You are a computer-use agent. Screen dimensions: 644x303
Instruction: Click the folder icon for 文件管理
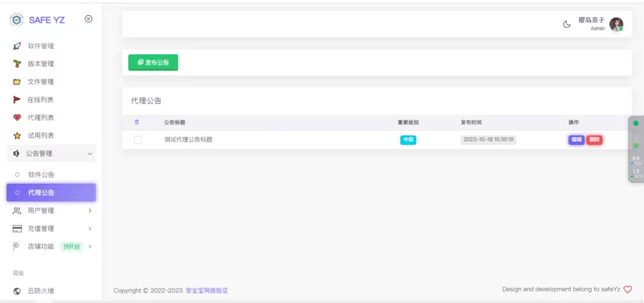coord(17,82)
